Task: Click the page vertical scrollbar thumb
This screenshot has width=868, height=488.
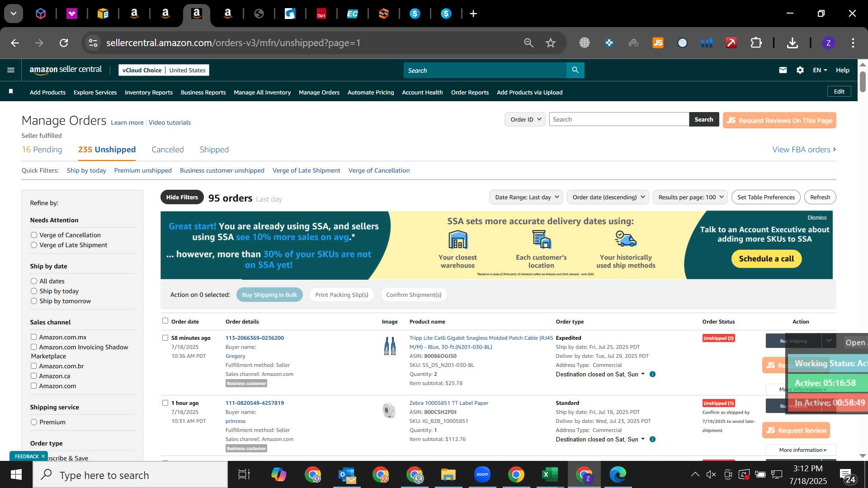Action: (x=863, y=81)
